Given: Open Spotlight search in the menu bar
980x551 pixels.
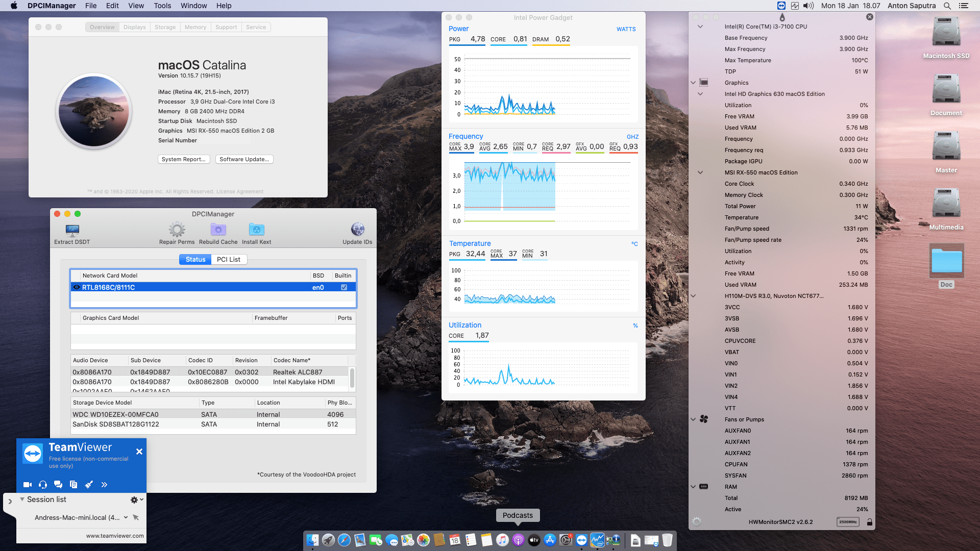Looking at the screenshot, I should coord(947,6).
